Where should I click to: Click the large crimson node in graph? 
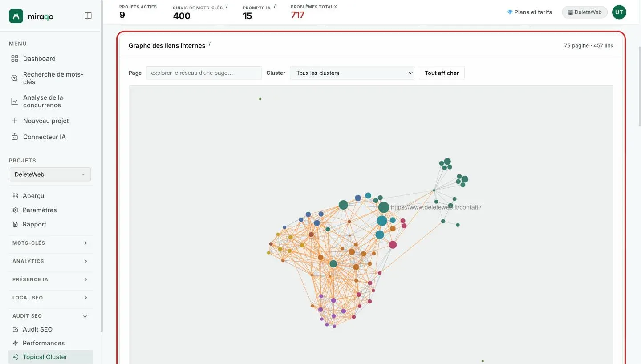click(393, 245)
